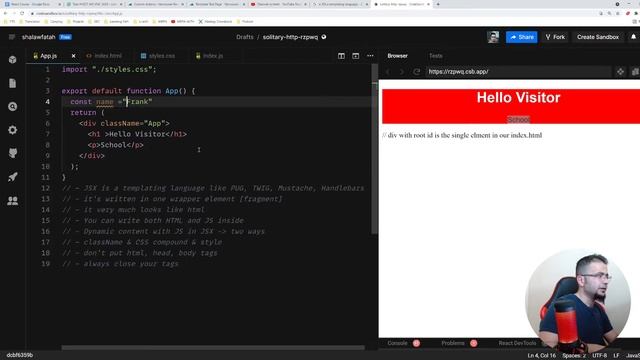Click the Free plan badge

point(65,37)
